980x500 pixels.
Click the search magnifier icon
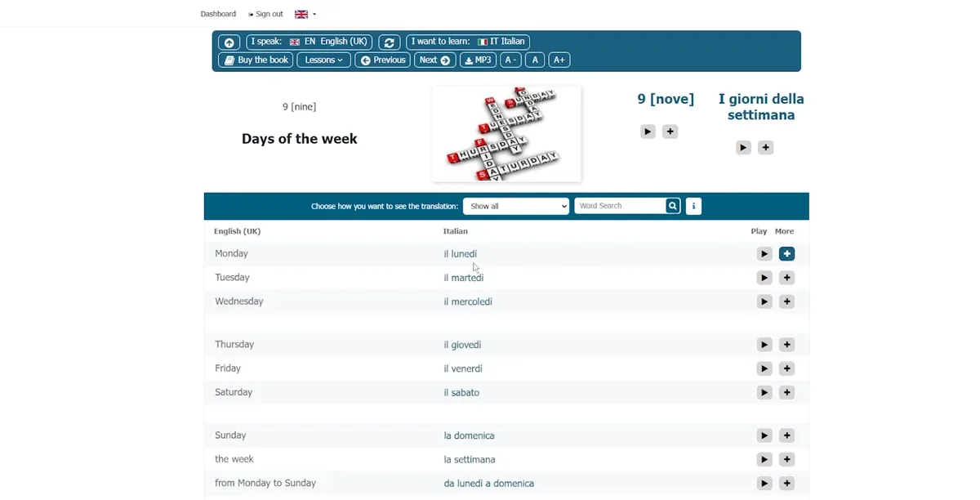672,206
